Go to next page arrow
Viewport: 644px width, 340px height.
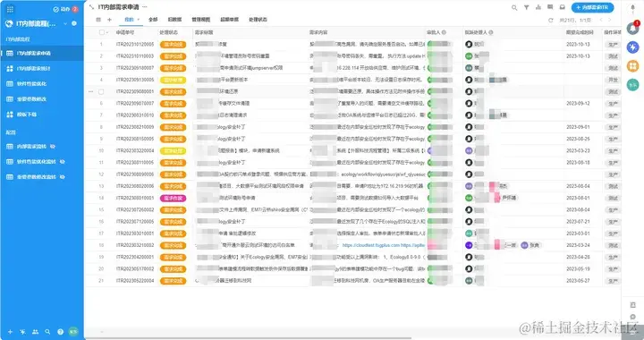pos(609,20)
